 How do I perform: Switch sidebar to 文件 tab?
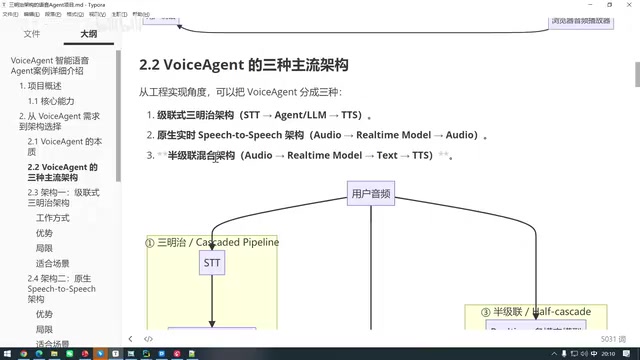[x=32, y=34]
